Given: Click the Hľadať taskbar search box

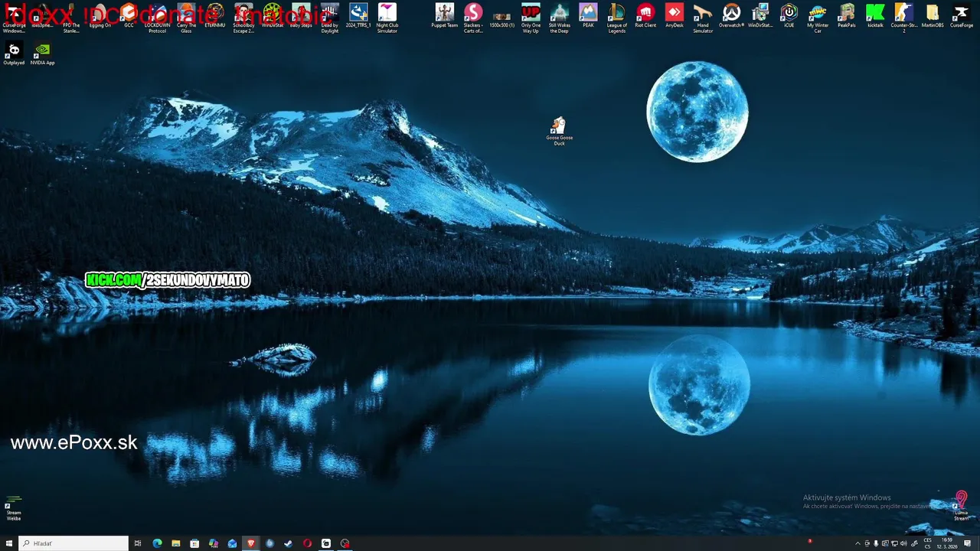Looking at the screenshot, I should coord(73,543).
